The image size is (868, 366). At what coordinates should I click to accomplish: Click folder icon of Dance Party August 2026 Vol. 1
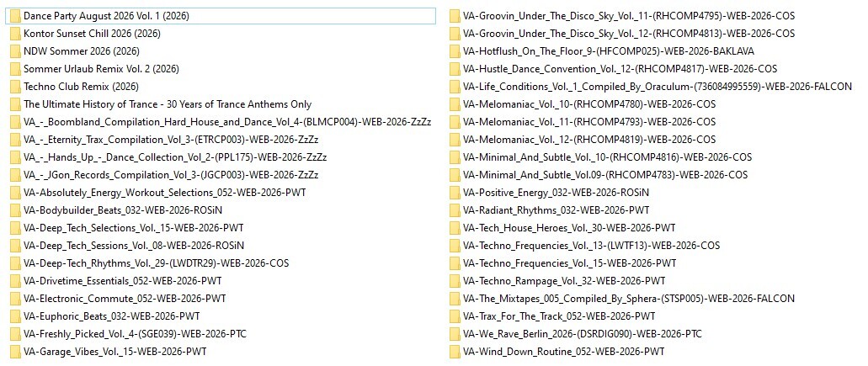click(15, 16)
